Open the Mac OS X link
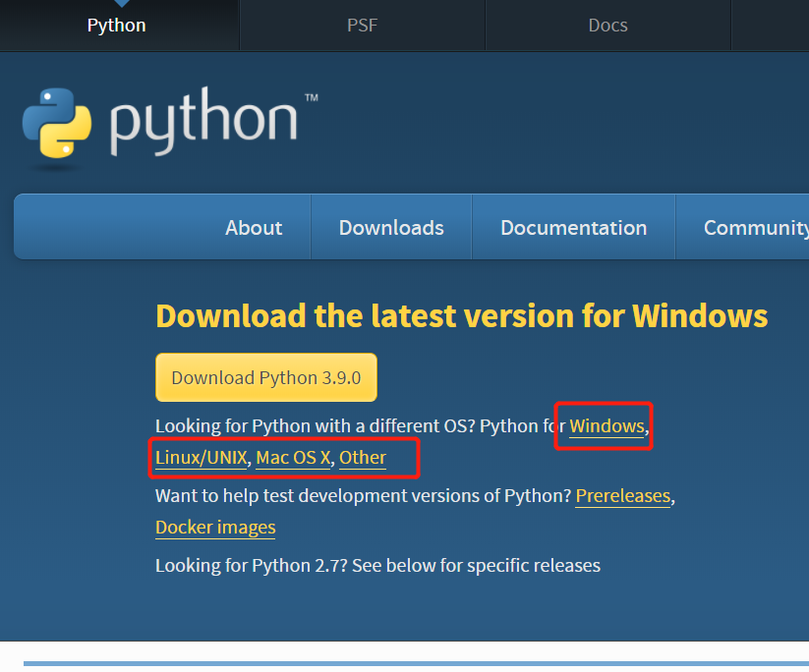Viewport: 809px width, 672px height. click(293, 458)
